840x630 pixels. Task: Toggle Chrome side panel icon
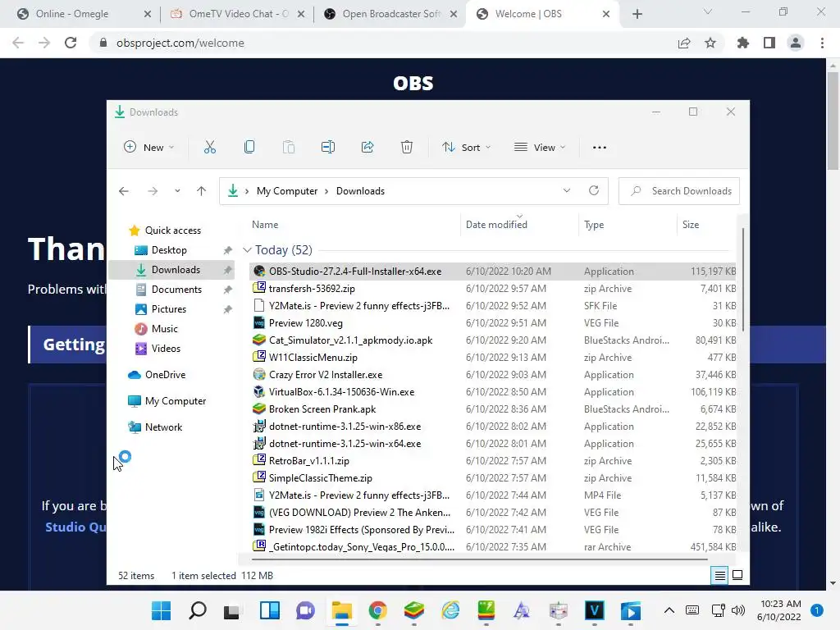click(x=769, y=43)
